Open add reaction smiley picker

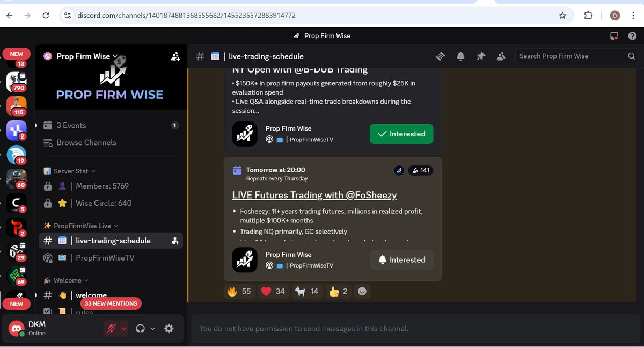(362, 291)
